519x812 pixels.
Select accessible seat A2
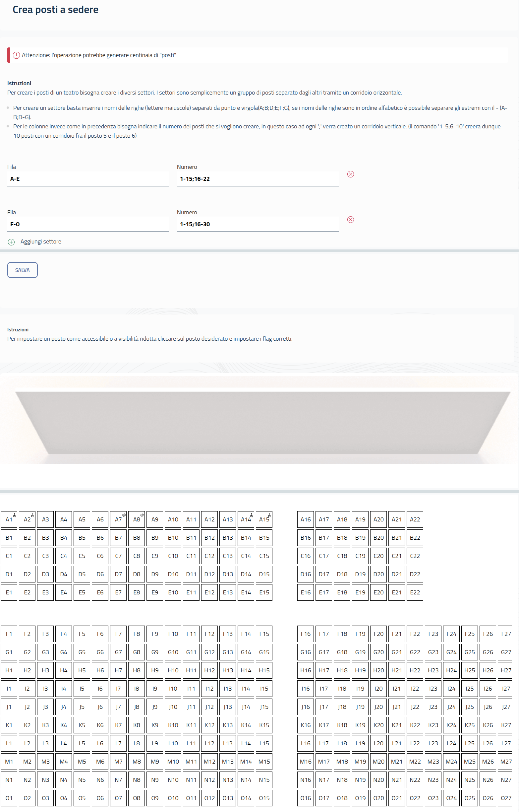(27, 519)
